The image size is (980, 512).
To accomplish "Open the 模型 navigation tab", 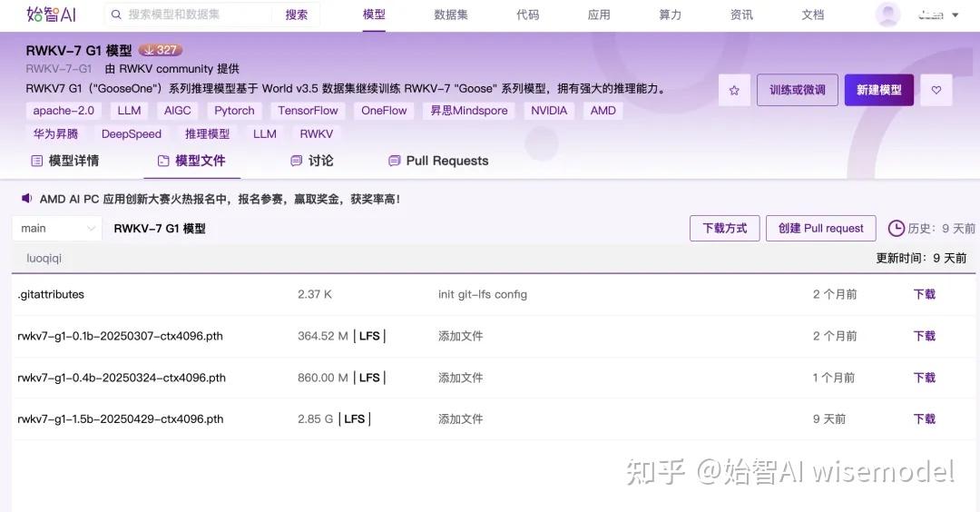I will tap(375, 15).
